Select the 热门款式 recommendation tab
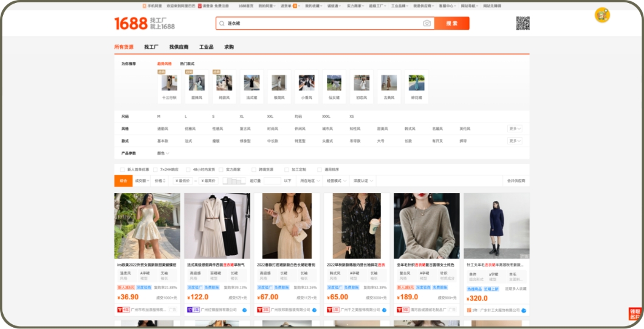 coord(187,64)
